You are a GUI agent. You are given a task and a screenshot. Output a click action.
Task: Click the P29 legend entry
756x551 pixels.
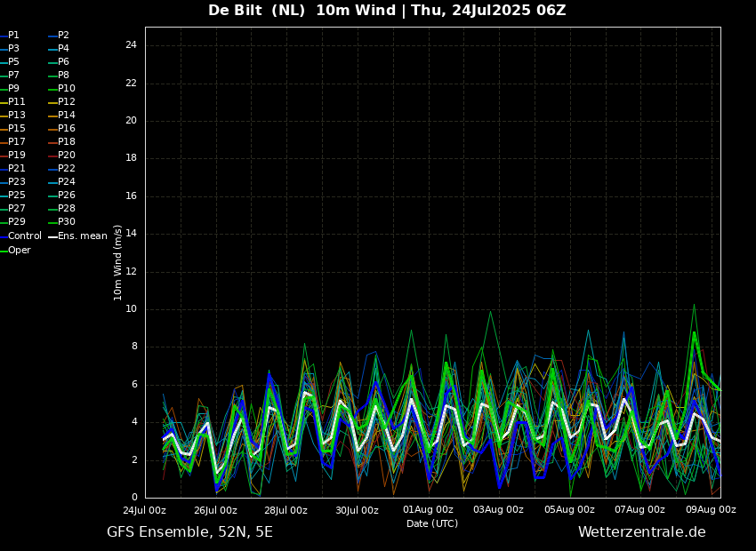pyautogui.click(x=17, y=222)
